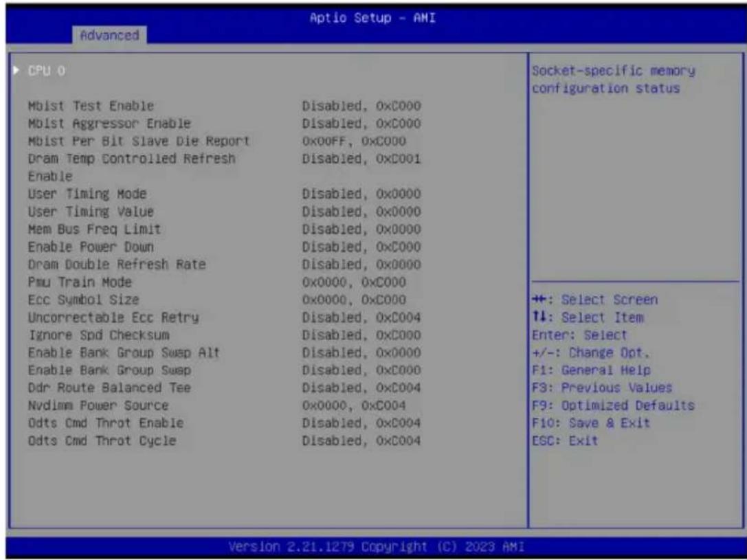Select Uncorrectable Ecc Retry setting

point(225,317)
